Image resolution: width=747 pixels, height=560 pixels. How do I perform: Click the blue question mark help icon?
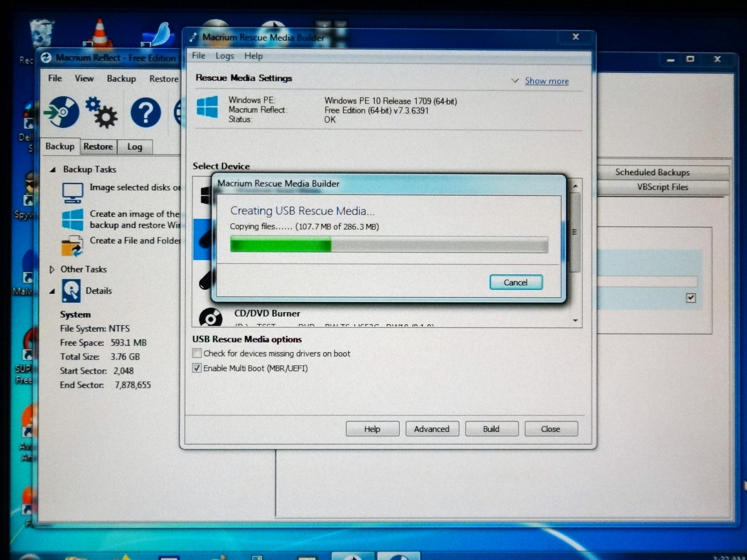pyautogui.click(x=146, y=112)
